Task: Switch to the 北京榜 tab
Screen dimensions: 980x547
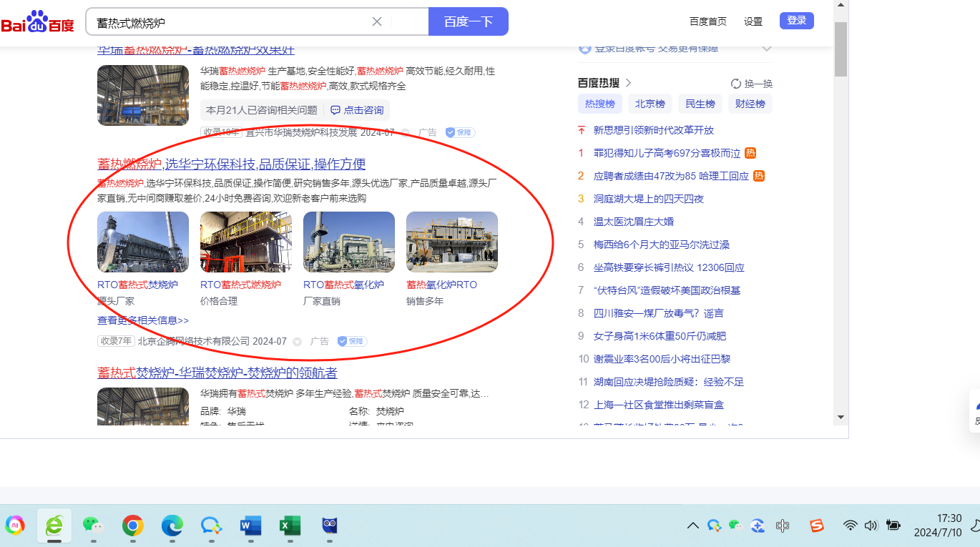Action: tap(650, 104)
